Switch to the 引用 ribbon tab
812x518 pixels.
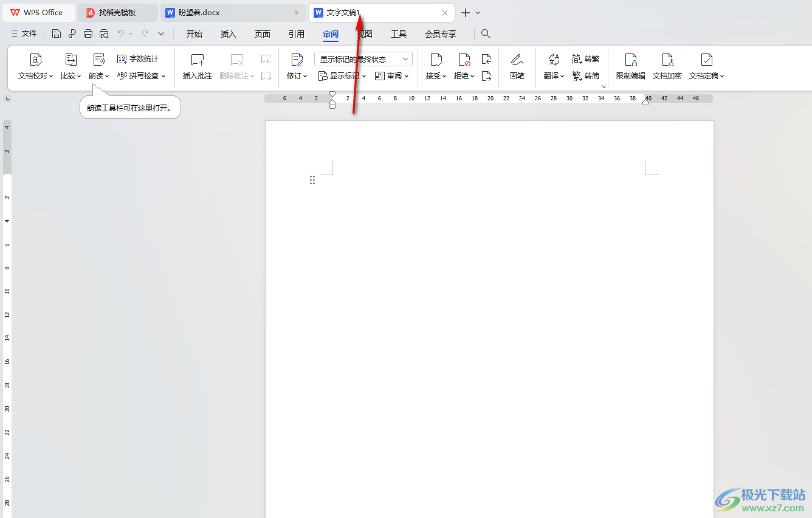(297, 34)
